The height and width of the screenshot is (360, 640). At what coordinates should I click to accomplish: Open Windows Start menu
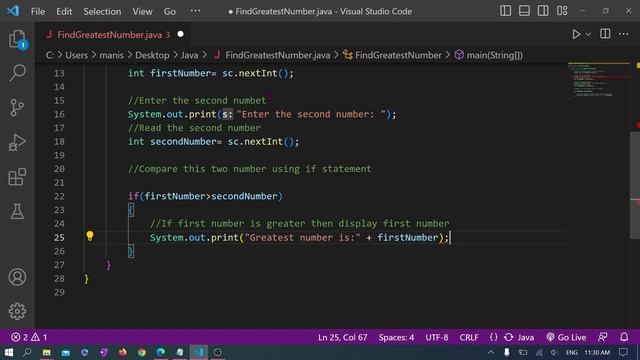[9, 352]
